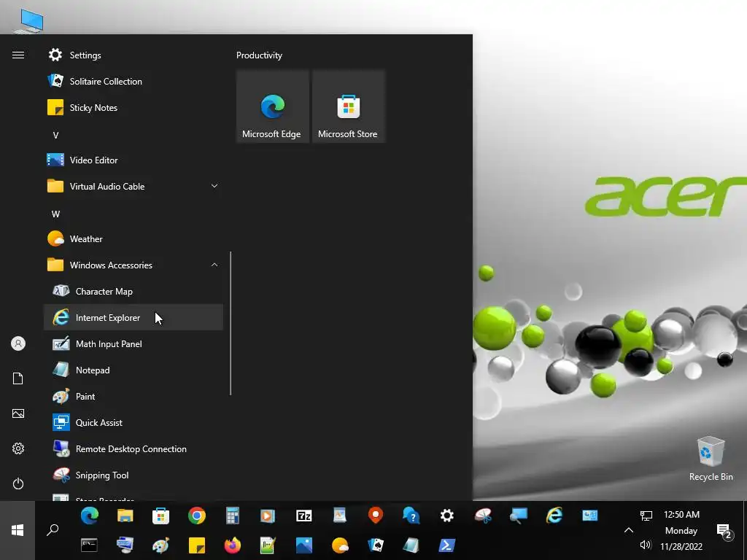Viewport: 747px width, 560px height.
Task: Open 7-Zip from the taskbar
Action: [x=304, y=516]
